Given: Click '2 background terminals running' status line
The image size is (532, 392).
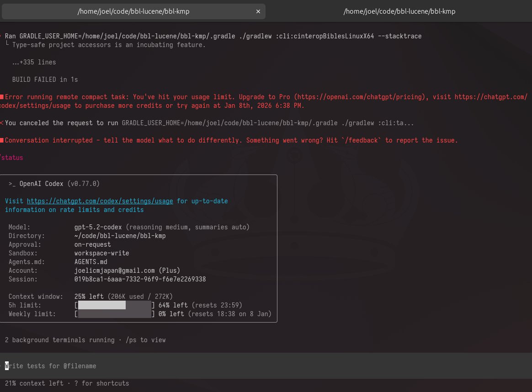Looking at the screenshot, I should pyautogui.click(x=60, y=340).
